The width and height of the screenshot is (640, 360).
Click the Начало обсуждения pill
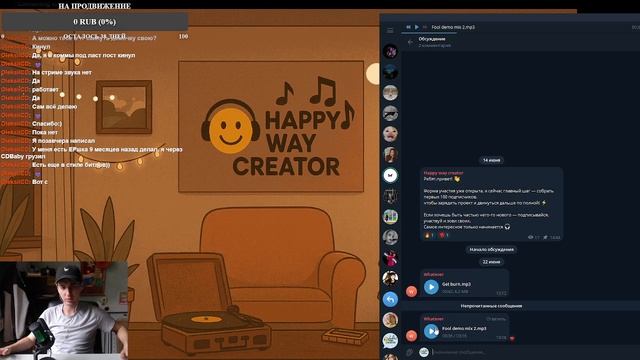click(x=491, y=249)
